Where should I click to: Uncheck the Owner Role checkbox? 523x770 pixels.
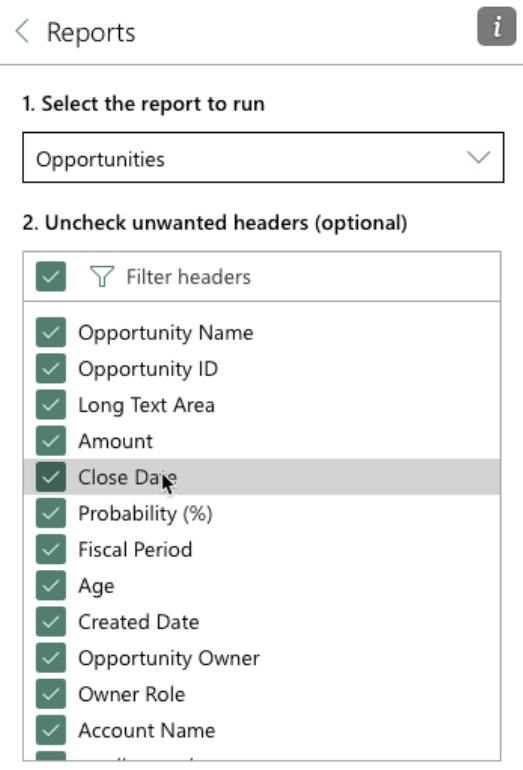tap(51, 694)
